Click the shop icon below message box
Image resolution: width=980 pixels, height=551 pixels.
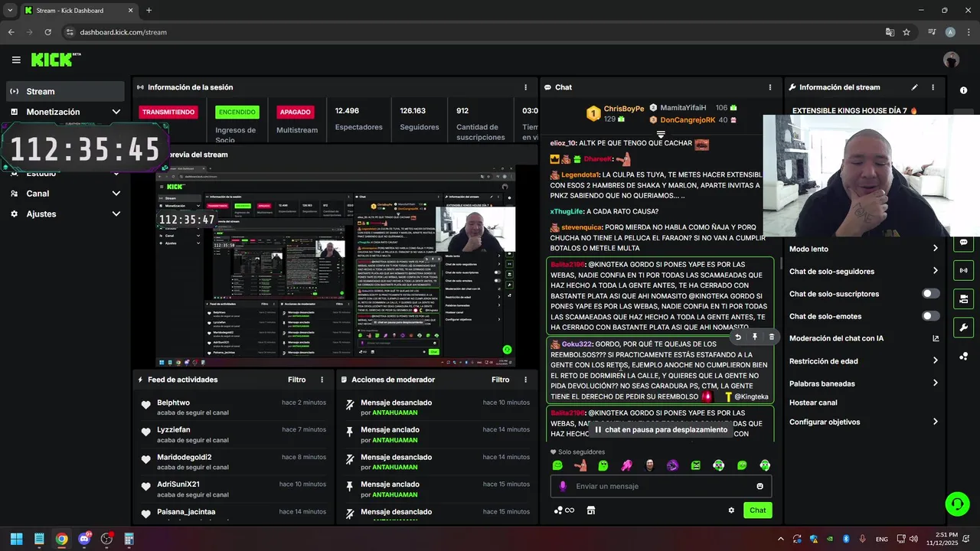point(590,510)
